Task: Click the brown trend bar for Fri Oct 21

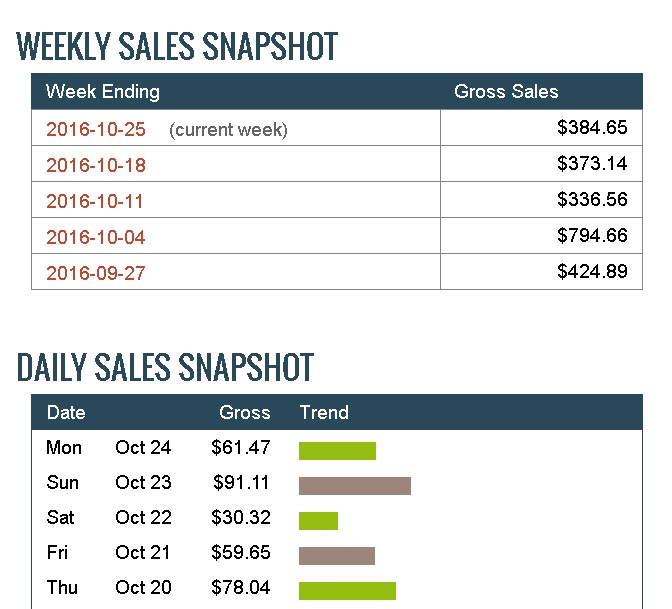Action: (337, 556)
